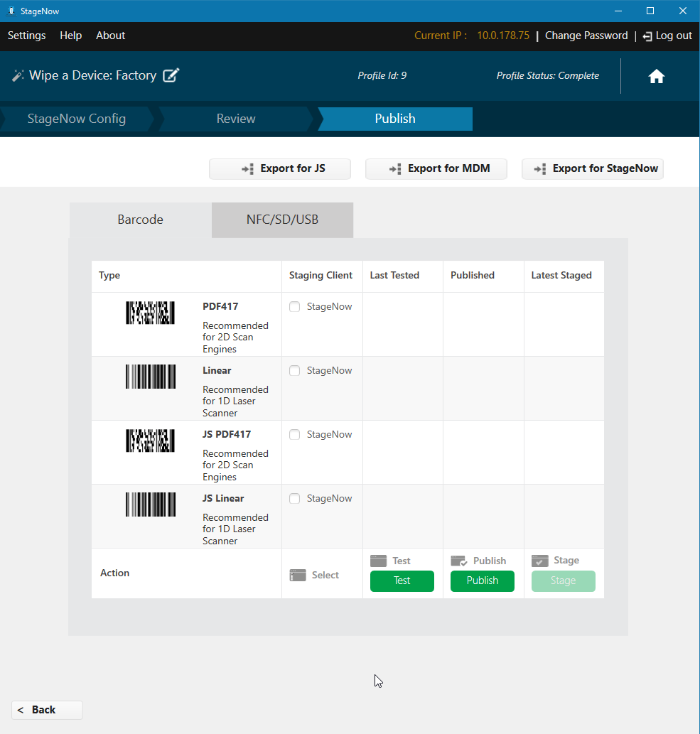Viewport: 700px width, 734px height.
Task: Click the home icon in the header
Action: point(656,75)
